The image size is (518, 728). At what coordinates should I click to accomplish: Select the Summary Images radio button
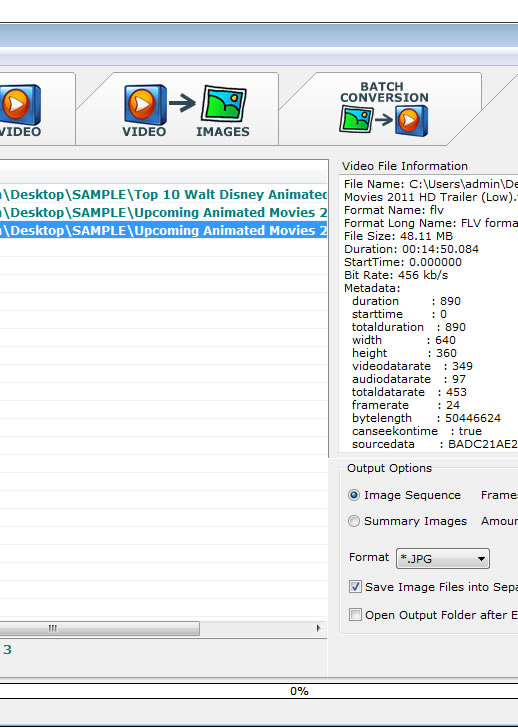pos(354,521)
